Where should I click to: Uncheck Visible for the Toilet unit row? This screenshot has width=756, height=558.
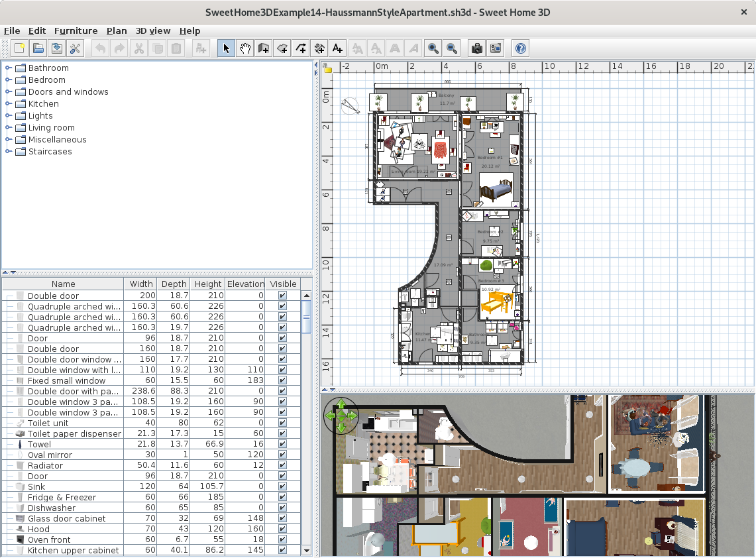tap(283, 423)
